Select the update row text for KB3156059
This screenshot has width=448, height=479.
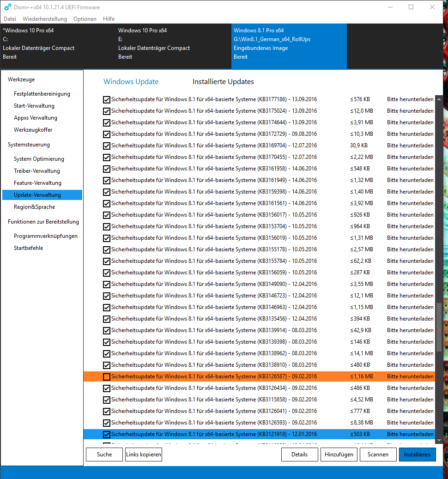point(214,273)
